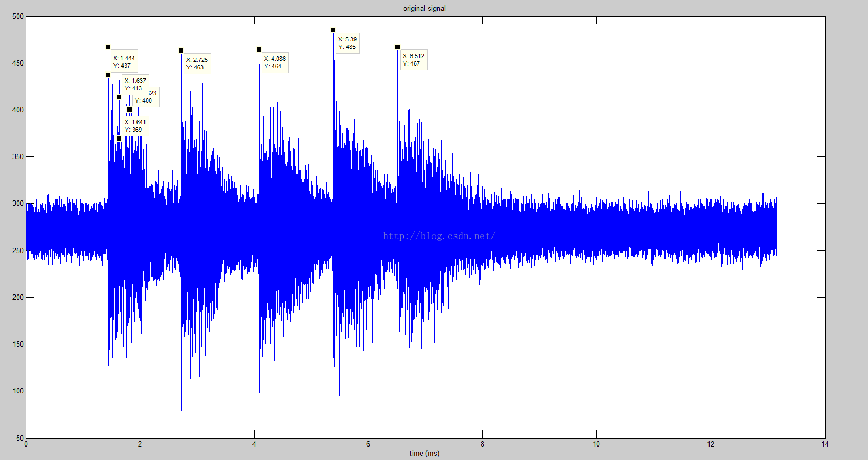Select the y-axis tick label 100
This screenshot has width=868, height=460.
[x=18, y=391]
